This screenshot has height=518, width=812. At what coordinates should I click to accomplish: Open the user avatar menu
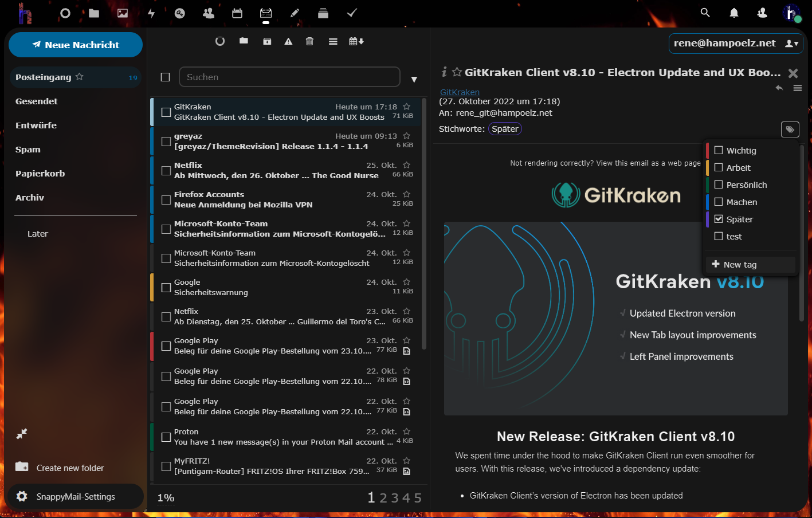pyautogui.click(x=791, y=13)
